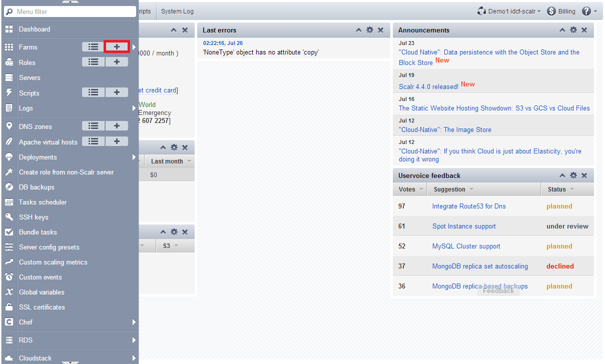The width and height of the screenshot is (605, 364).
Task: Open DNS zones list view button
Action: click(x=93, y=126)
